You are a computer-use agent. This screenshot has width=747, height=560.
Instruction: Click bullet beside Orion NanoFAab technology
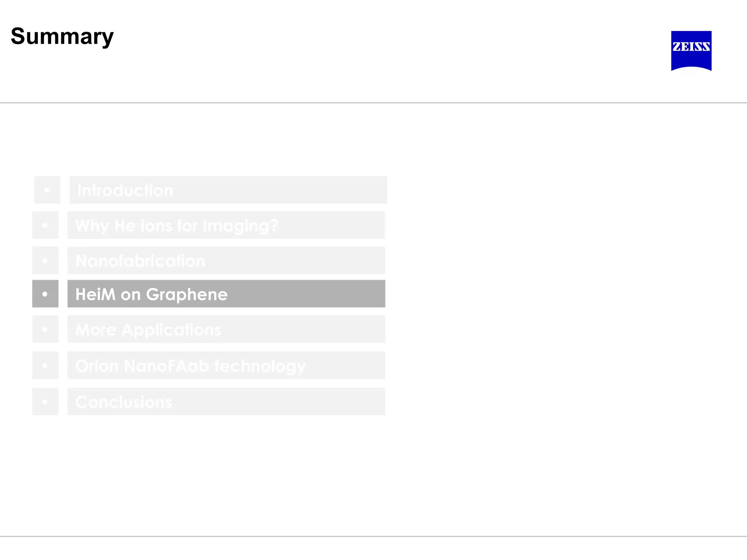45,365
